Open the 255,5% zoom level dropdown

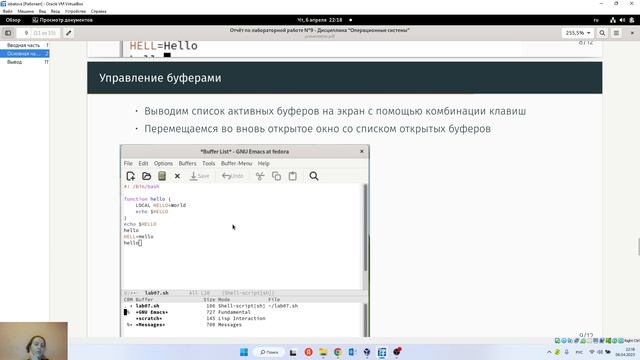578,33
